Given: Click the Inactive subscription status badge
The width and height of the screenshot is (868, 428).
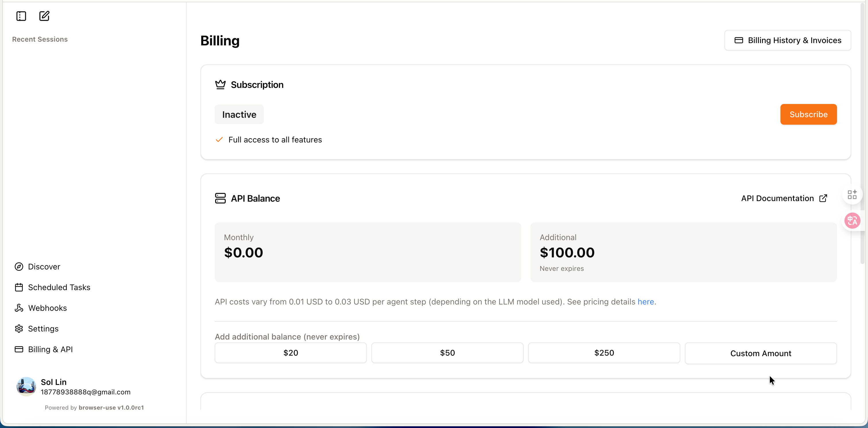Looking at the screenshot, I should [239, 114].
